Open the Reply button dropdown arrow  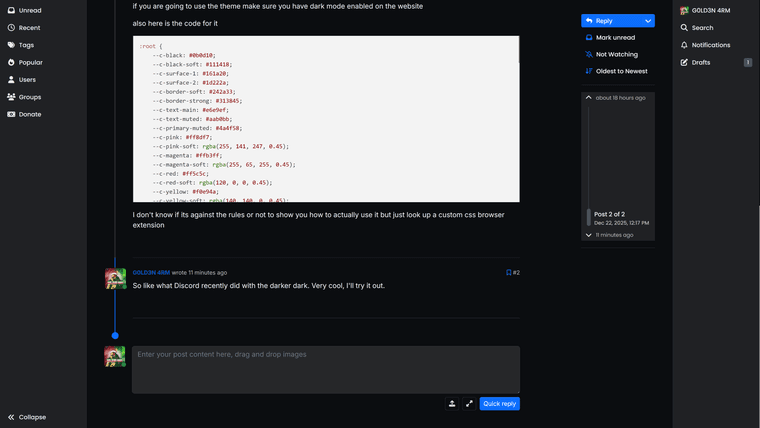(x=649, y=20)
